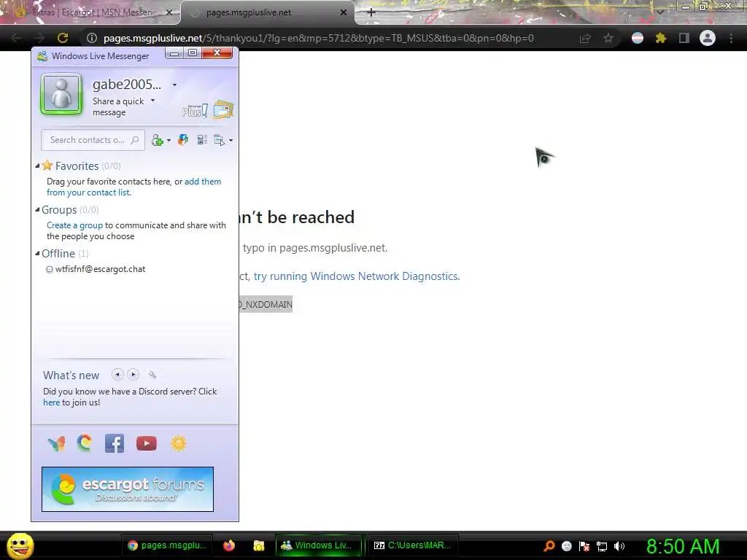This screenshot has width=747, height=560.
Task: Click the 8:50 AM clock
Action: 683,546
